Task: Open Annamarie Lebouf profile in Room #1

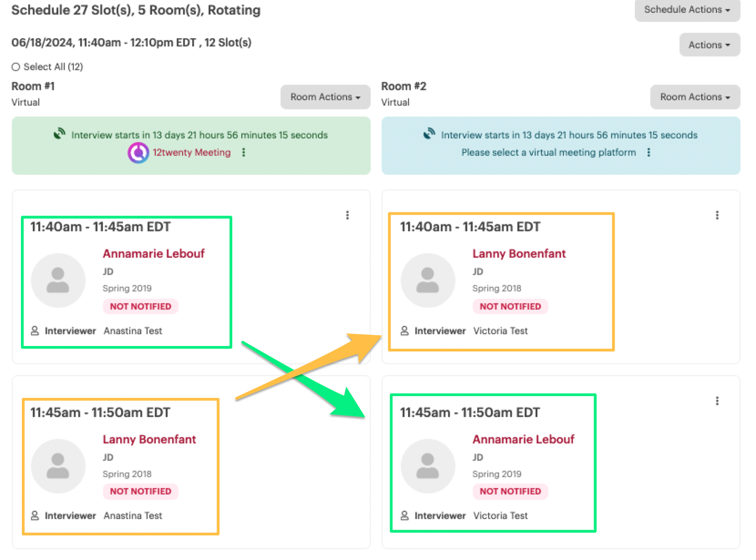Action: [x=153, y=254]
